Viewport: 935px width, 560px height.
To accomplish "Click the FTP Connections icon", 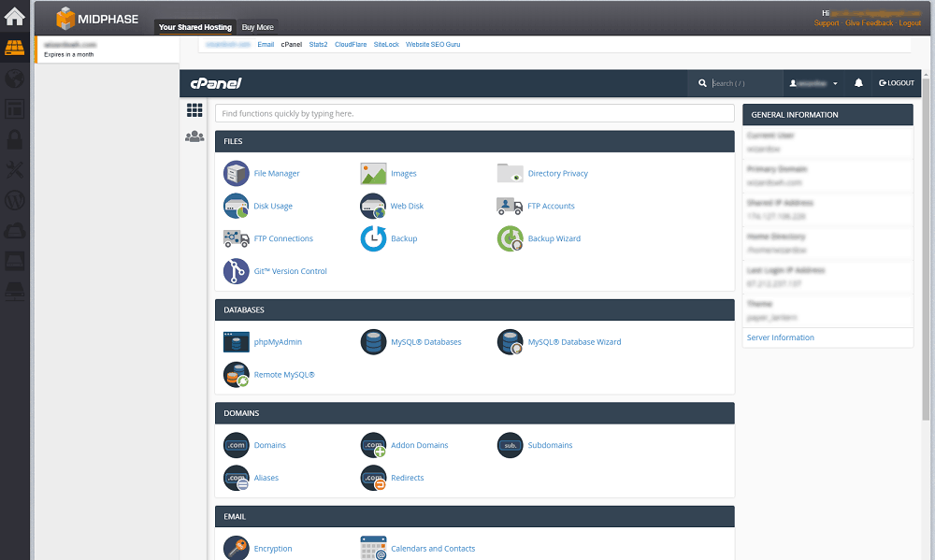I will pyautogui.click(x=237, y=238).
